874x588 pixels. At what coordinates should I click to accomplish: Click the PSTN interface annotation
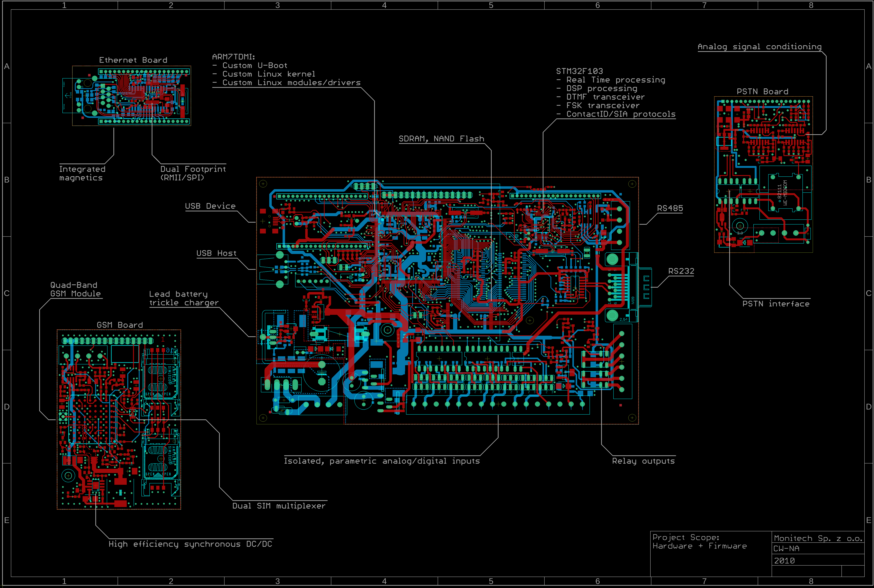point(776,303)
